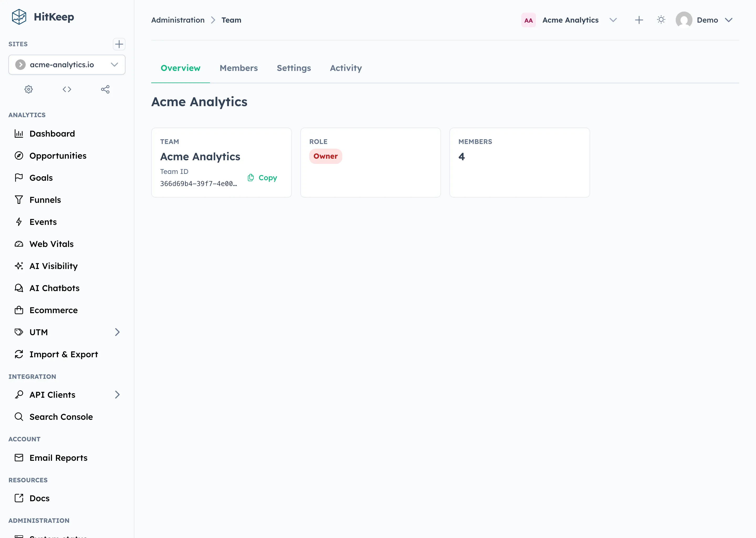
Task: Click the Demo user avatar
Action: point(684,20)
